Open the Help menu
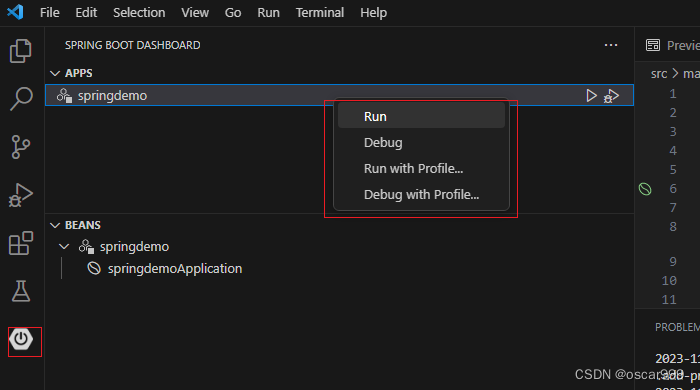This screenshot has width=700, height=390. tap(373, 12)
